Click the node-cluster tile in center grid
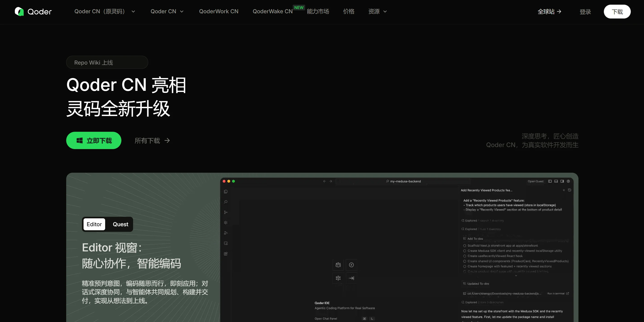 [x=338, y=278]
